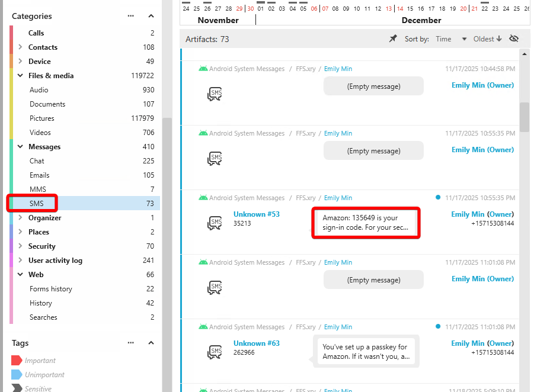Collapse the Tags panel
This screenshot has height=392, width=534.
pos(151,343)
